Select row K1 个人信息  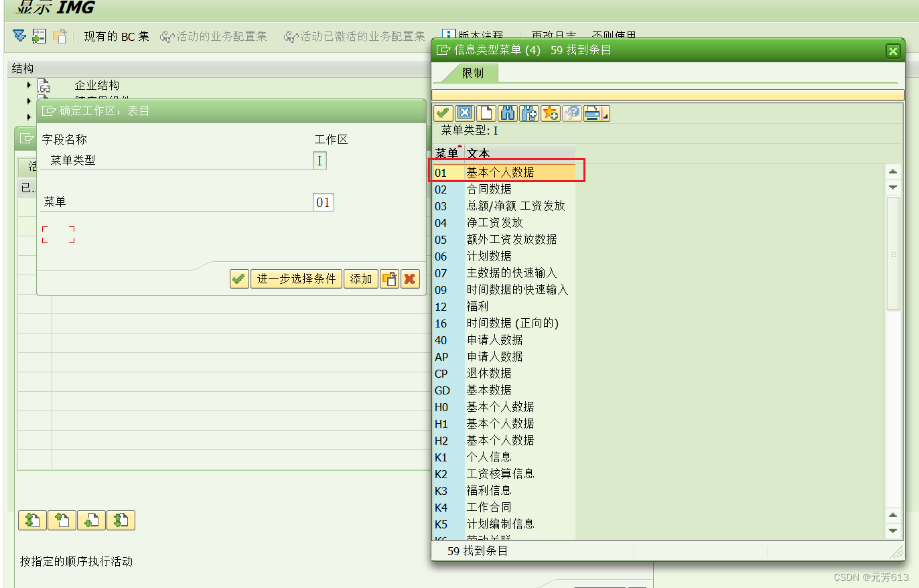pos(504,457)
